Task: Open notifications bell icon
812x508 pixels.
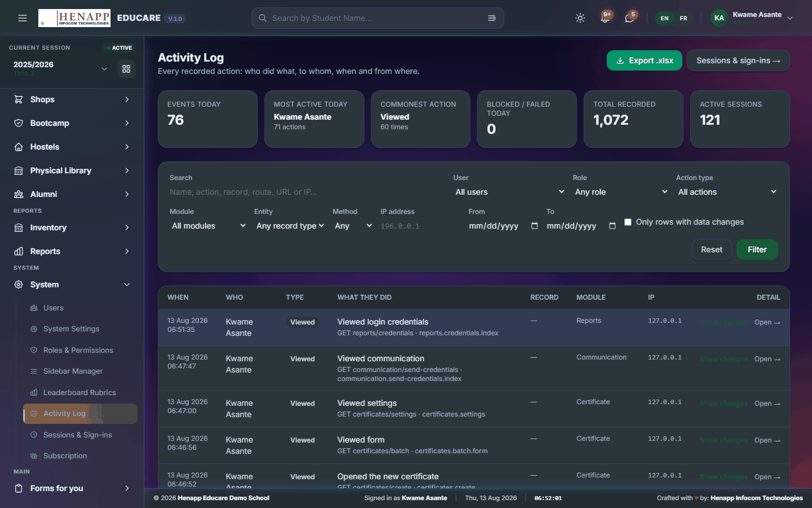Action: tap(605, 18)
